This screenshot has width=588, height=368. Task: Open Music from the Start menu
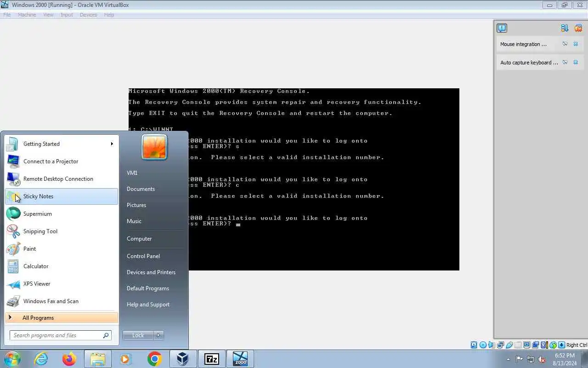click(134, 221)
